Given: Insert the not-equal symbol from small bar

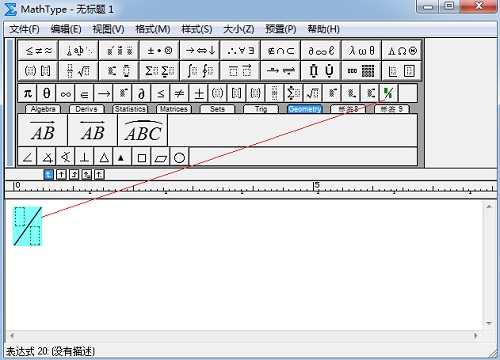Looking at the screenshot, I should (x=179, y=93).
